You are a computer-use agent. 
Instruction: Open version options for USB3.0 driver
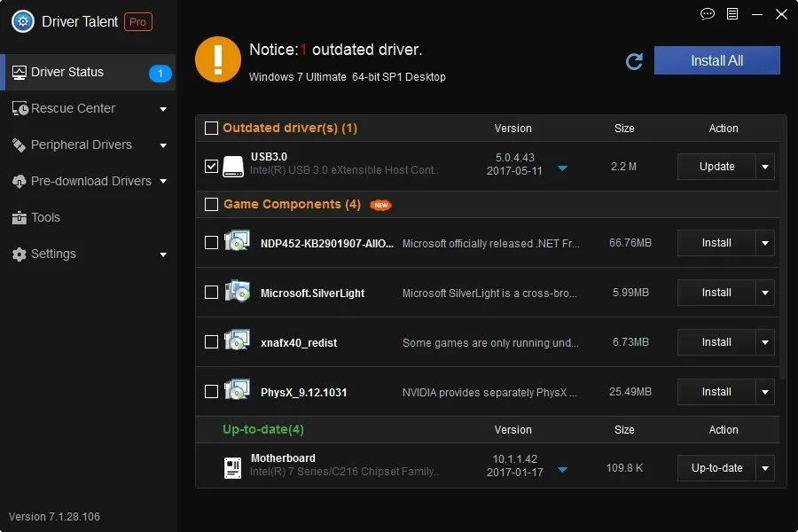pos(563,167)
